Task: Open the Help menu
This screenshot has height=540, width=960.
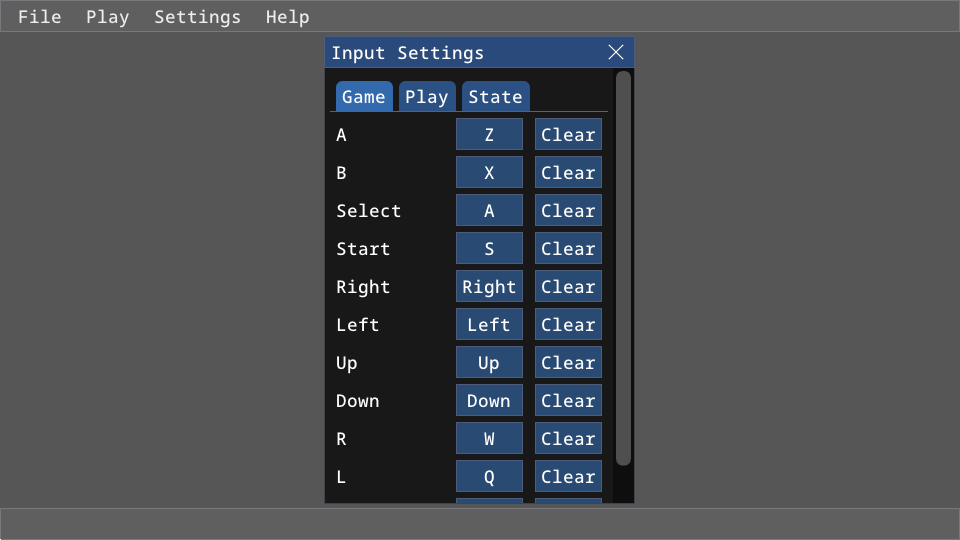Action: [x=287, y=17]
